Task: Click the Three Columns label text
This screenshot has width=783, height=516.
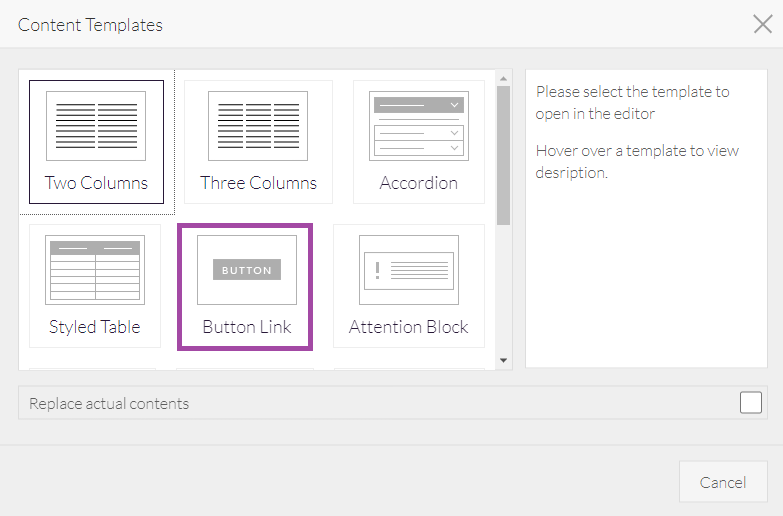Action: point(258,183)
